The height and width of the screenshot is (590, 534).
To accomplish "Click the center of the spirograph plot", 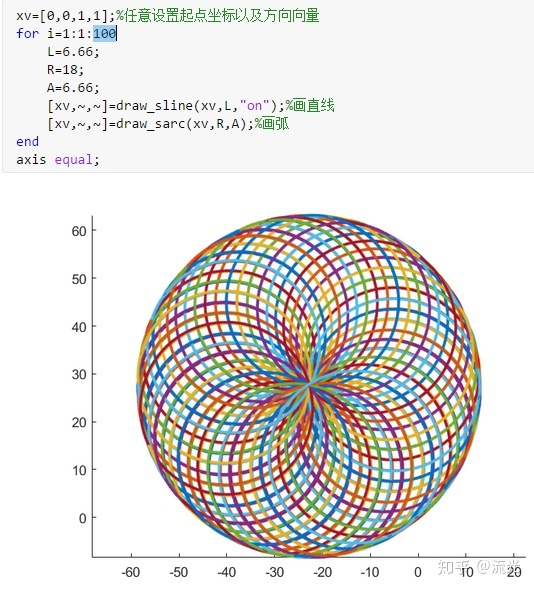I will pyautogui.click(x=309, y=385).
